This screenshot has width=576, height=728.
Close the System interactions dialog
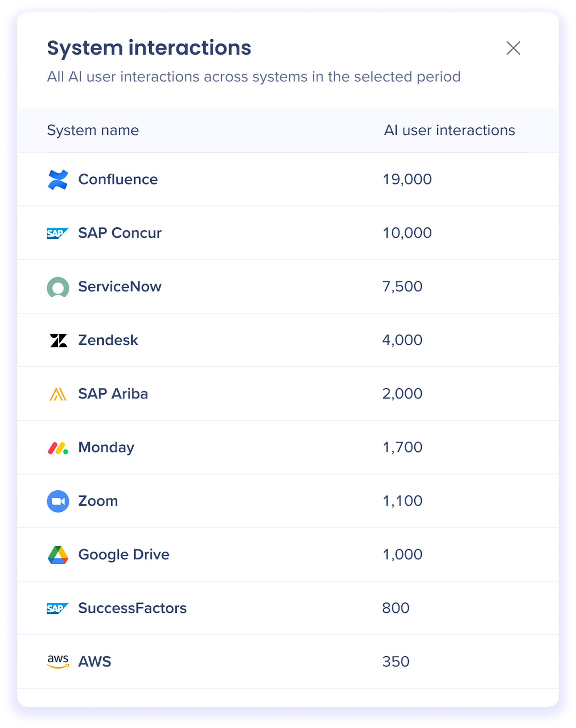[x=513, y=48]
